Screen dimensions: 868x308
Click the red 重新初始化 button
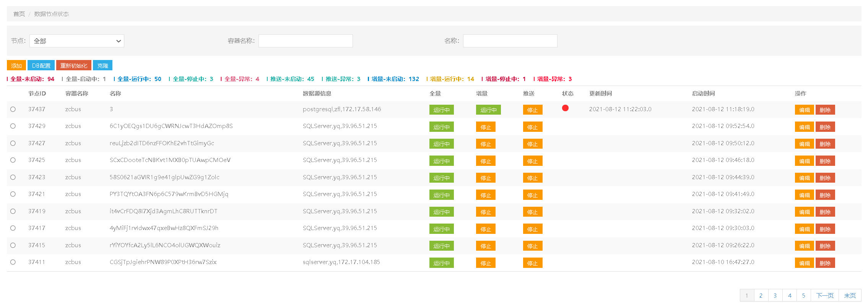click(74, 65)
